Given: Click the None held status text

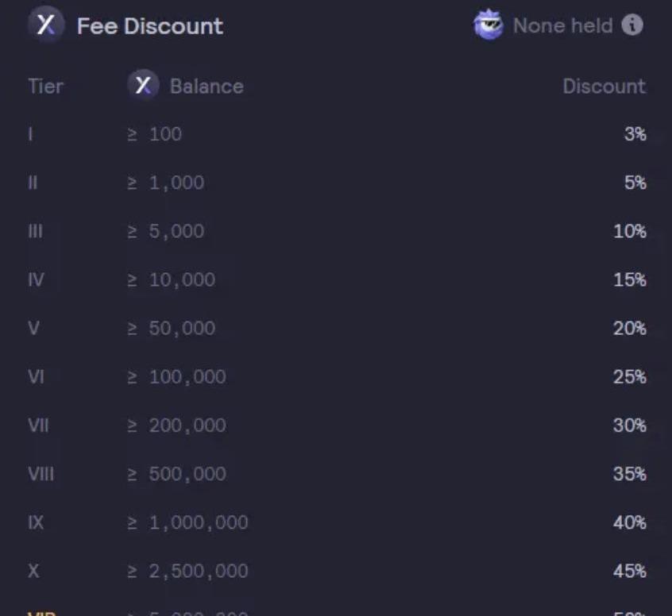Looking at the screenshot, I should 562,25.
